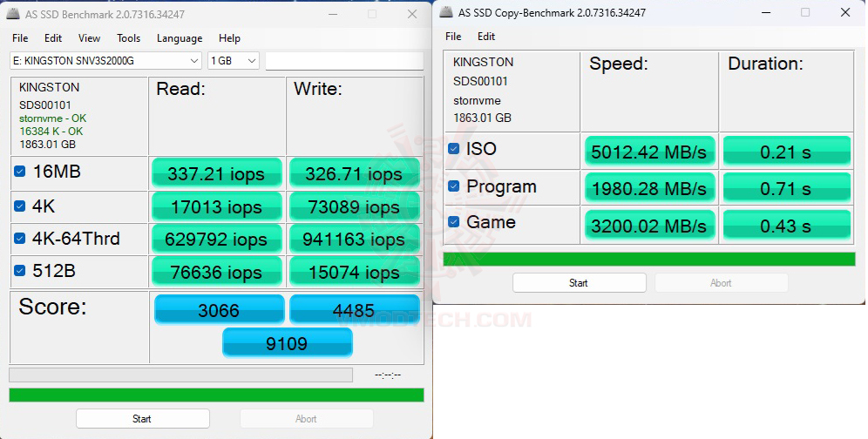This screenshot has height=439, width=868.
Task: Open the Language menu
Action: pyautogui.click(x=180, y=38)
